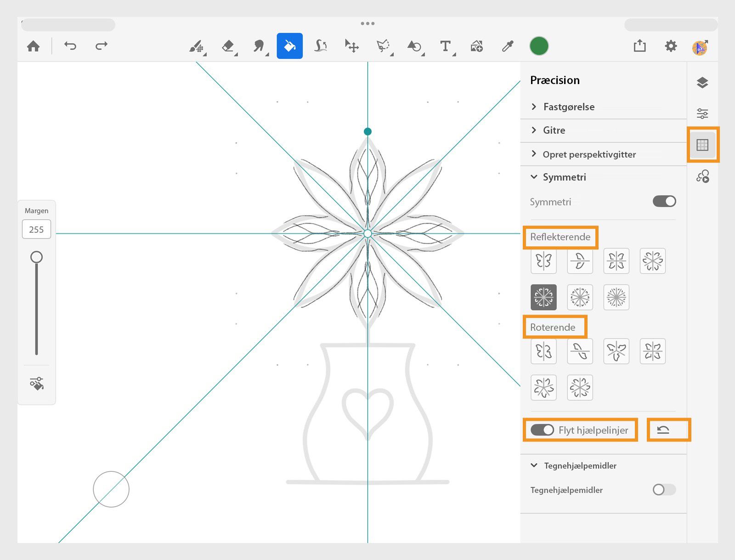This screenshot has height=560, width=735.
Task: Choose Reflekterende four-way quadrant symmetry
Action: click(616, 261)
